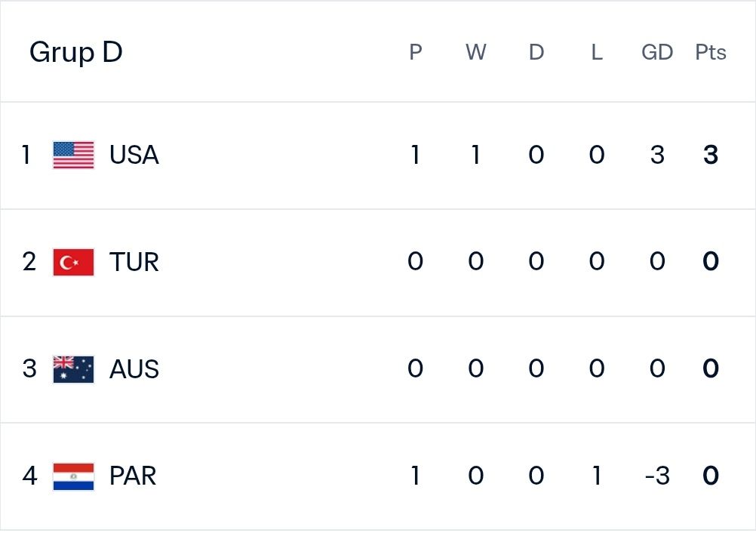Select the Pts column header

711,52
